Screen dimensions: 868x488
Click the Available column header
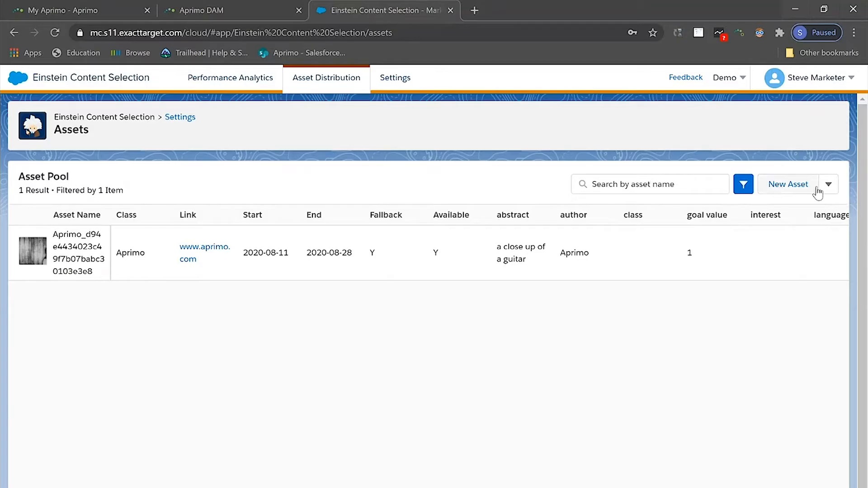[451, 215]
